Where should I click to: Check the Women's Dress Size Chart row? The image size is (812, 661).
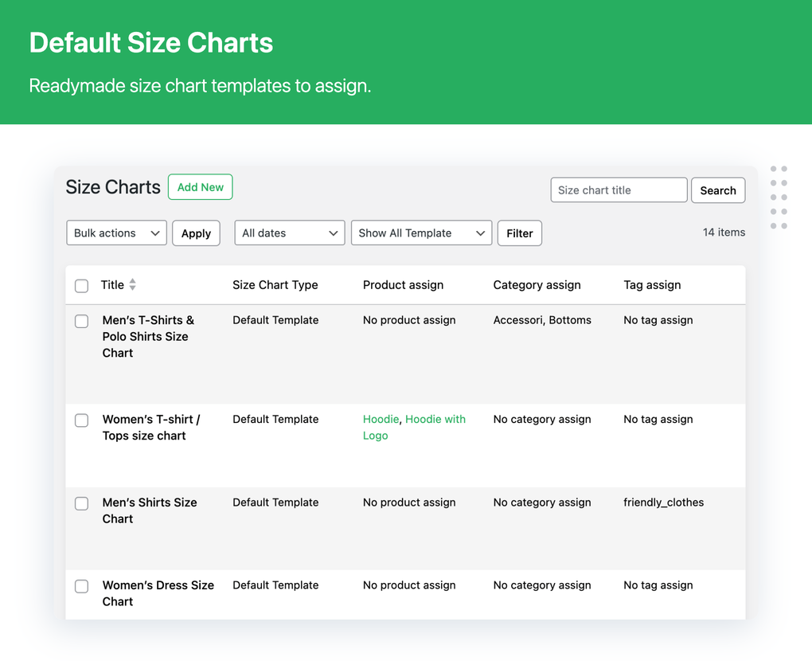click(81, 586)
